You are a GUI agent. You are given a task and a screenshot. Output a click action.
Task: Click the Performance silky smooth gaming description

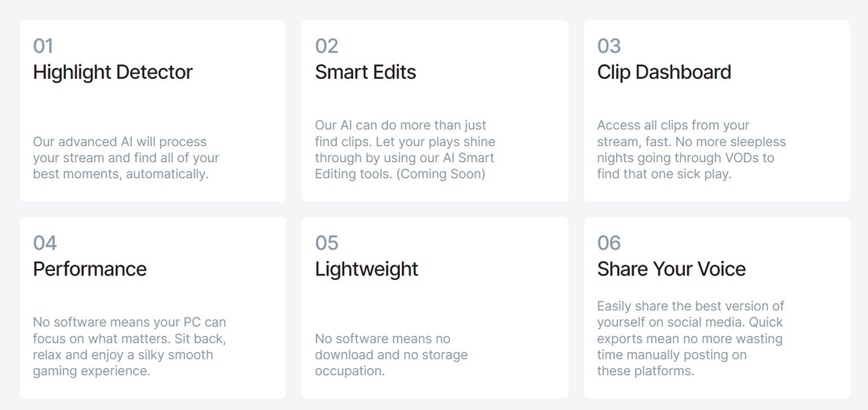[129, 346]
